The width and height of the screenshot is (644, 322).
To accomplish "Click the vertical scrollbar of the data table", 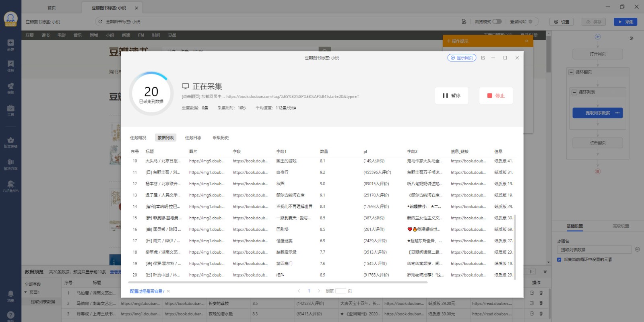I will tap(515, 246).
